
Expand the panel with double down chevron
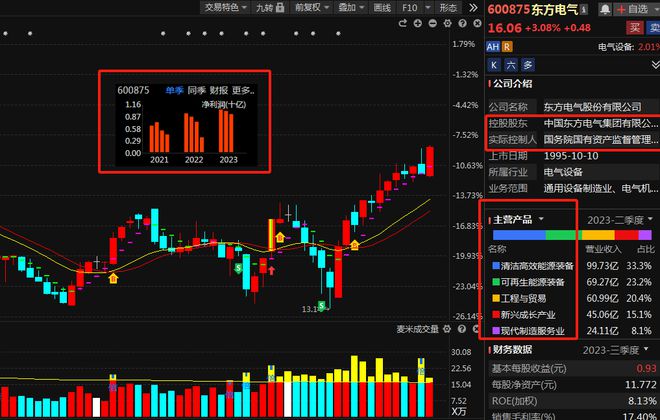pyautogui.click(x=655, y=64)
